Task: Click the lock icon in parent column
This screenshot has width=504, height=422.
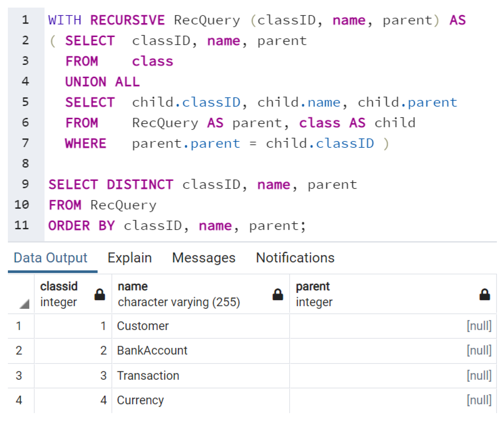Action: 484,294
